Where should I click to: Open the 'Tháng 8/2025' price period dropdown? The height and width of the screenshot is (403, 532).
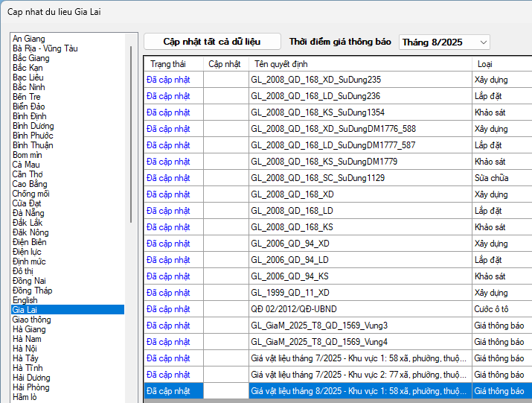pyautogui.click(x=444, y=42)
